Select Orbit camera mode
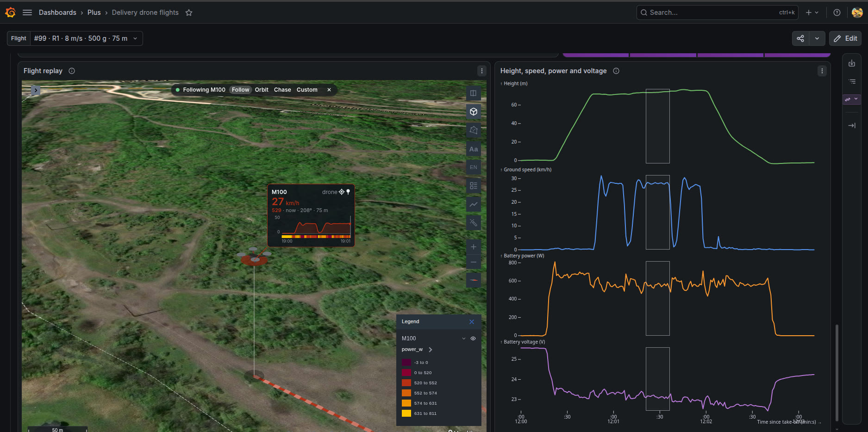Viewport: 868px width, 432px height. coord(262,90)
